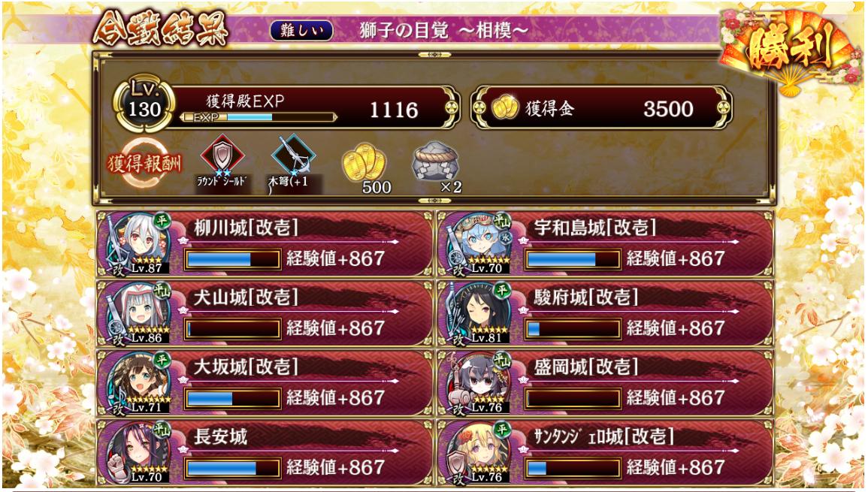Click the 合戦結果 title banner
The width and height of the screenshot is (868, 492).
(x=161, y=29)
